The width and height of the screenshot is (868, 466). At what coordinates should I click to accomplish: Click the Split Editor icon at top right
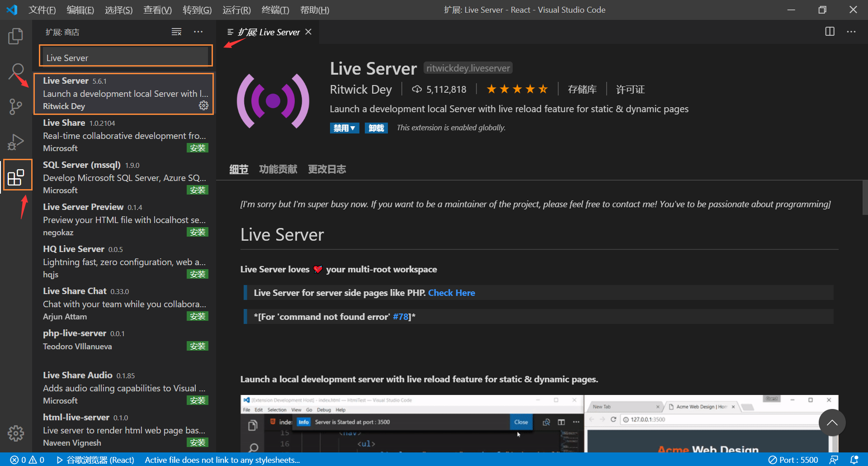coord(830,32)
